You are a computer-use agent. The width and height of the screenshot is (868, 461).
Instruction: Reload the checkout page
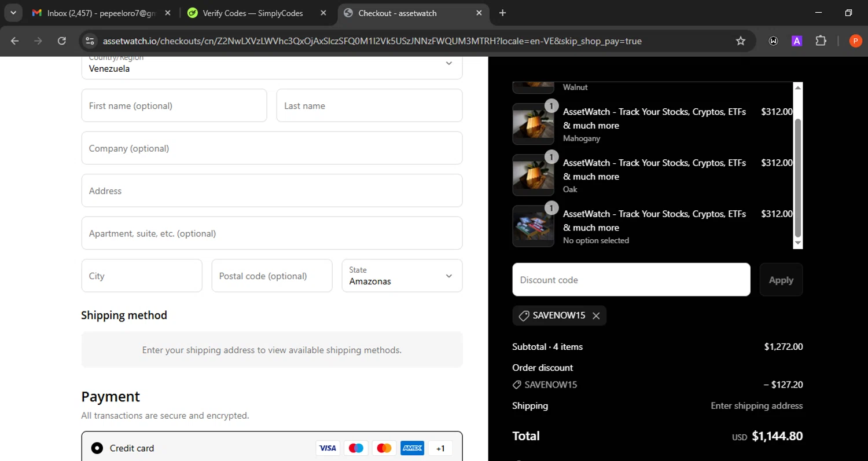point(62,41)
